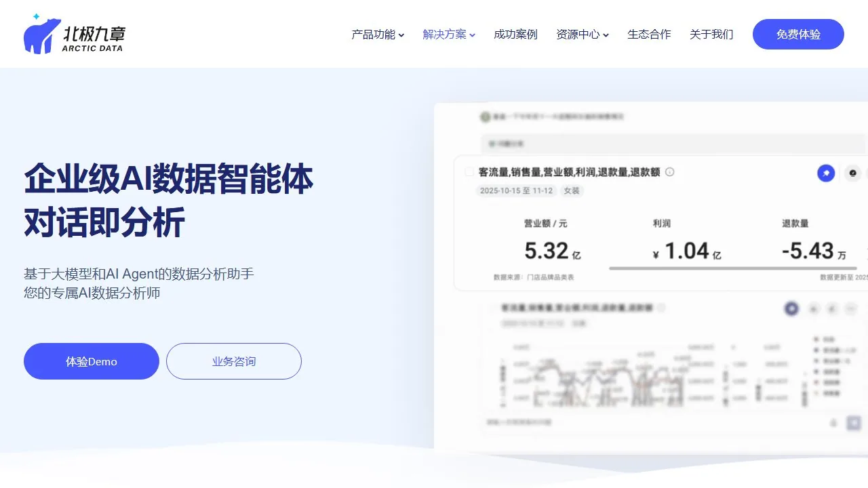Click the 免费体验 button
The width and height of the screenshot is (868, 488).
[x=798, y=34]
